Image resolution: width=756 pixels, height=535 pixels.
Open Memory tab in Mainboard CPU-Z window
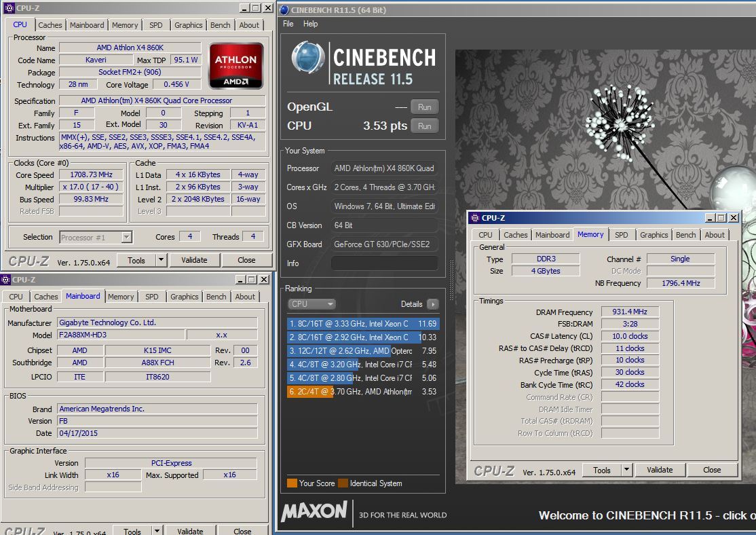point(121,297)
